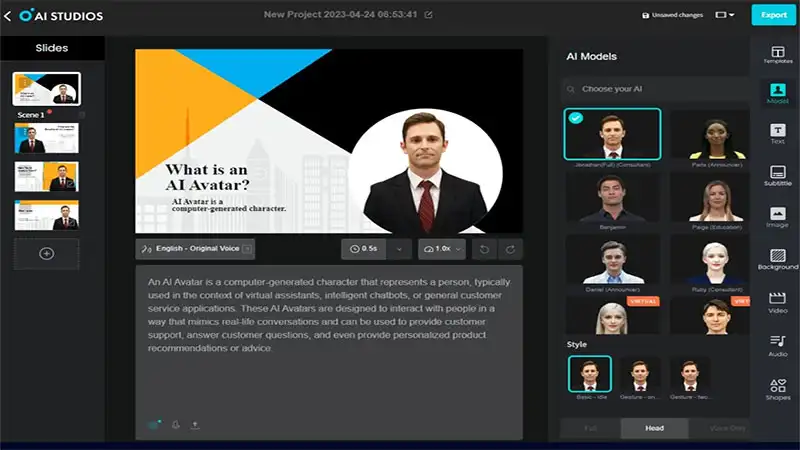Switch to the Full tab
800x450 pixels.
[x=590, y=428]
